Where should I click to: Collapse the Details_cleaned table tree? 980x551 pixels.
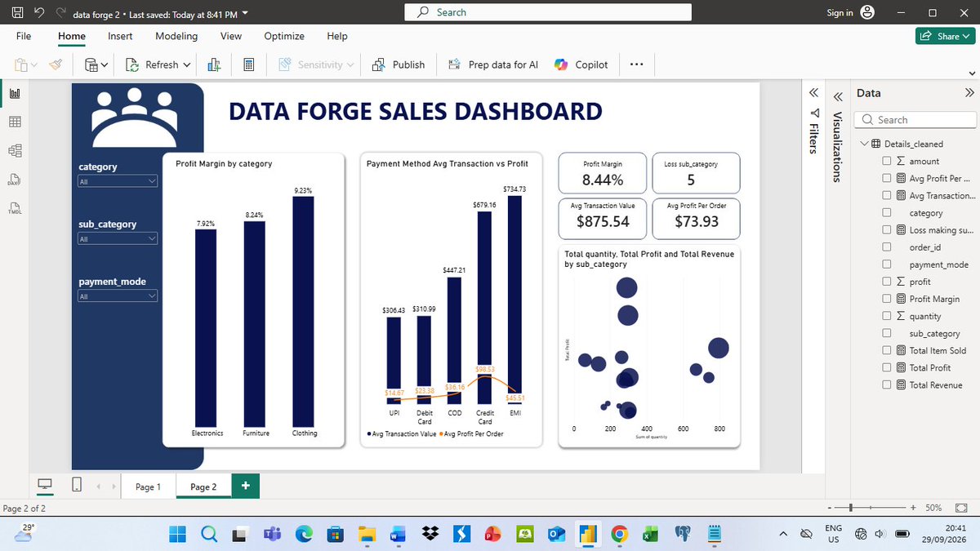click(x=865, y=144)
